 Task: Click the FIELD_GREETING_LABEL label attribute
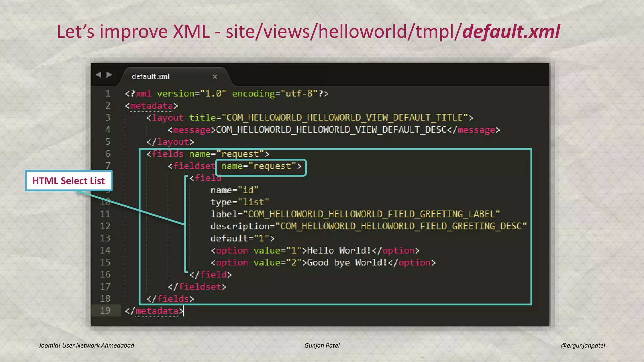(355, 214)
